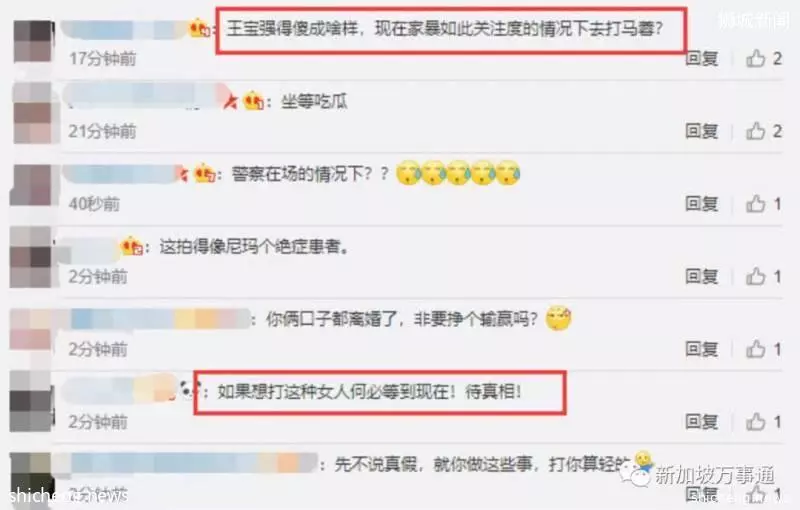Reply to the 王宝强 comment from 17分钟前

point(702,59)
